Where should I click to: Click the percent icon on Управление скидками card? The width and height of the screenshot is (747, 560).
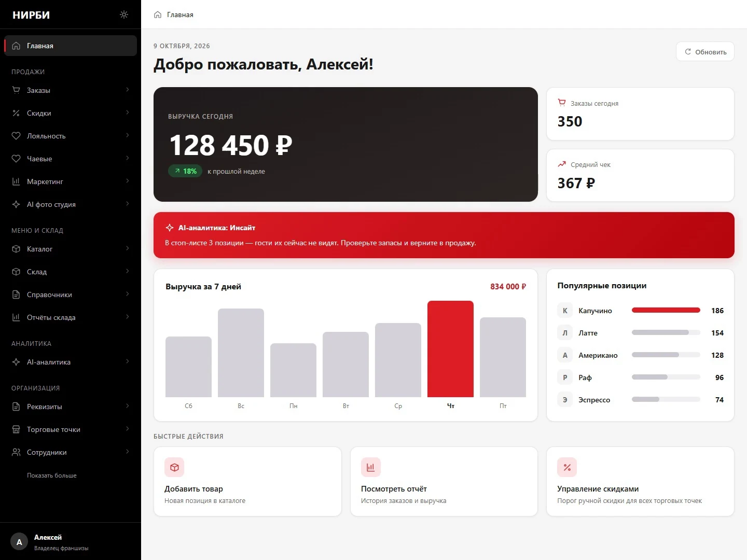coord(567,467)
